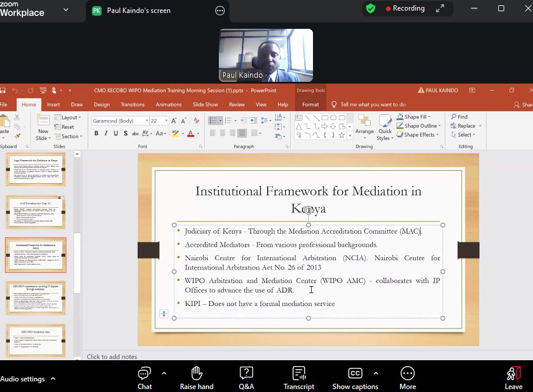Select the Civil Procedure Act slide thumbnail
The image size is (533, 392).
(x=36, y=212)
